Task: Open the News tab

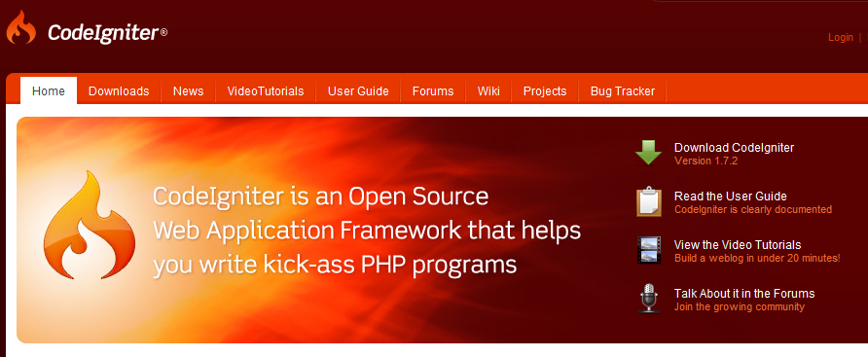Action: 188,91
